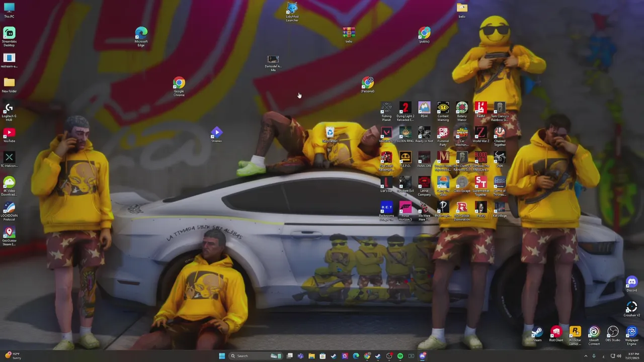This screenshot has width=644, height=362.
Task: Open the This PC desktop icon
Action: [9, 10]
